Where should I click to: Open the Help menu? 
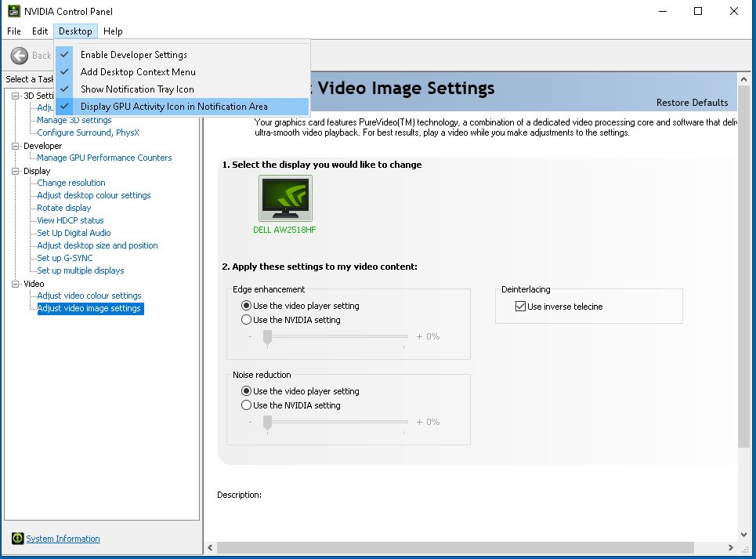[x=113, y=31]
